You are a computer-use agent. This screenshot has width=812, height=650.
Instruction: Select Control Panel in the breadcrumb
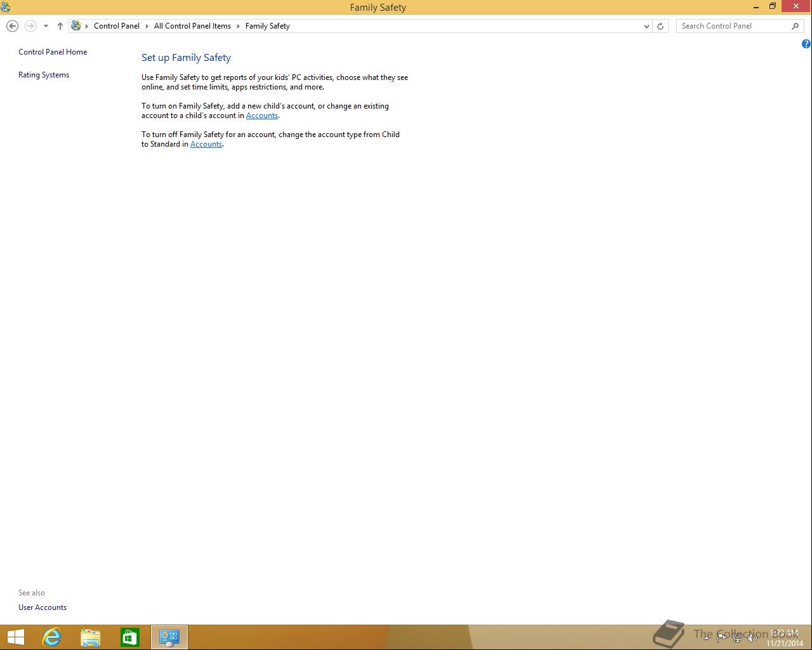click(x=117, y=26)
